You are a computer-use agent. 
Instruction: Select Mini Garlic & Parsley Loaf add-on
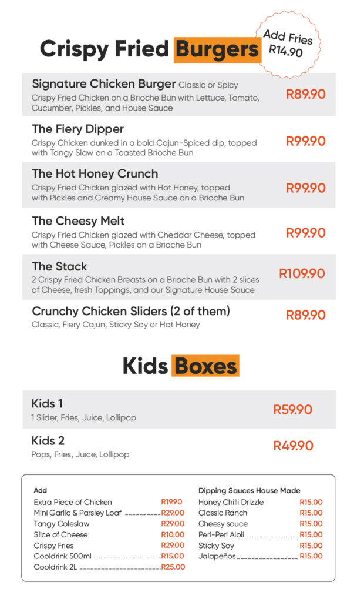77,513
